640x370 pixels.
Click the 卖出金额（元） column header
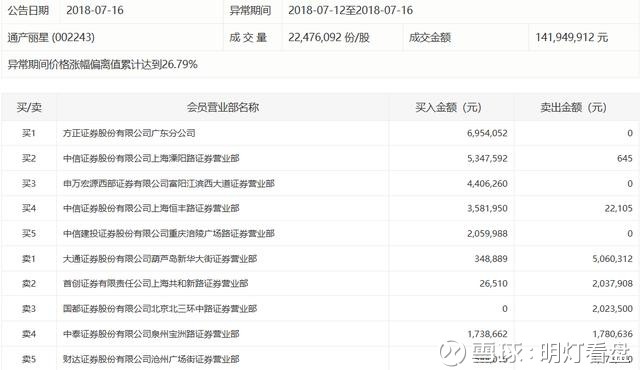573,107
